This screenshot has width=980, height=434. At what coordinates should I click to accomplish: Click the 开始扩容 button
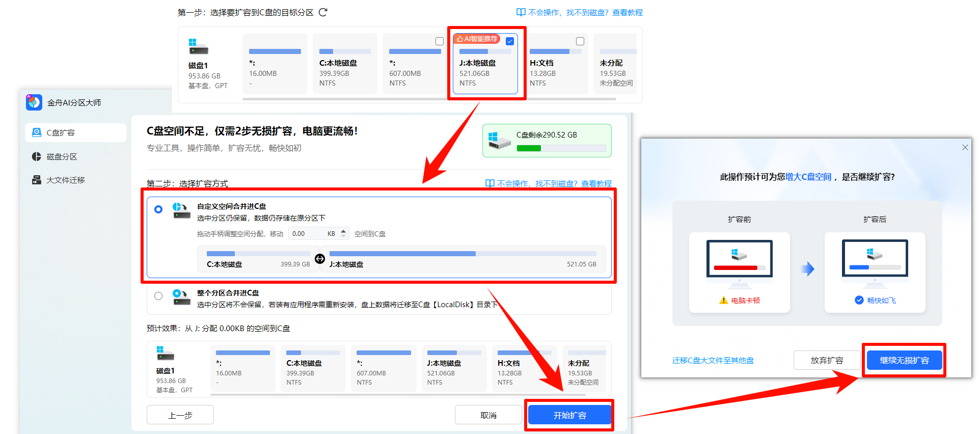[569, 415]
